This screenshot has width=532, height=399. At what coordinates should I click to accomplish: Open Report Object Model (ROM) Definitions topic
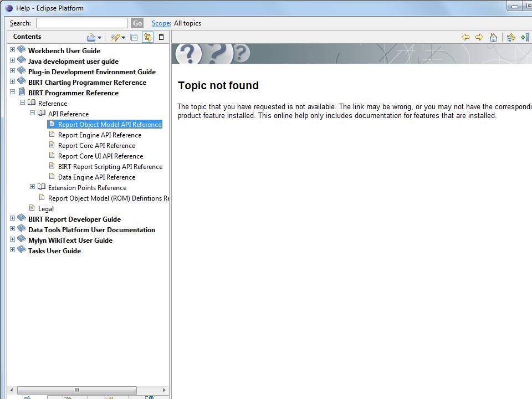(x=108, y=198)
